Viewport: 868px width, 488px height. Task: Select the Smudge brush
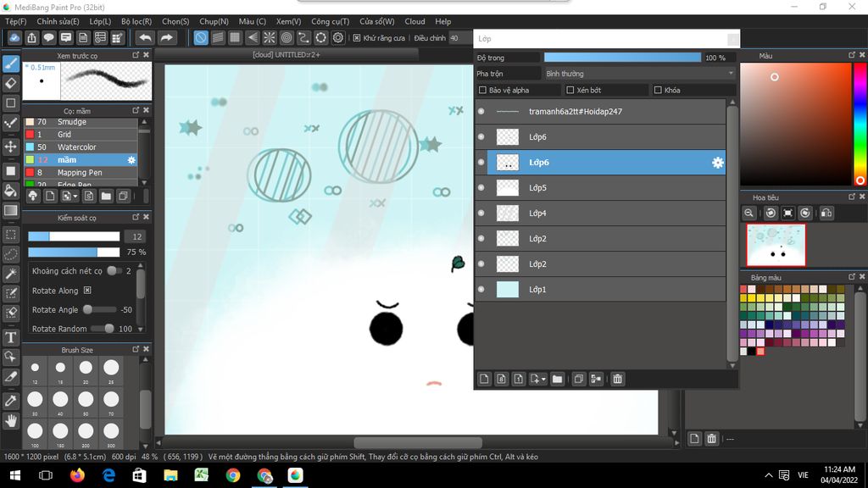81,122
